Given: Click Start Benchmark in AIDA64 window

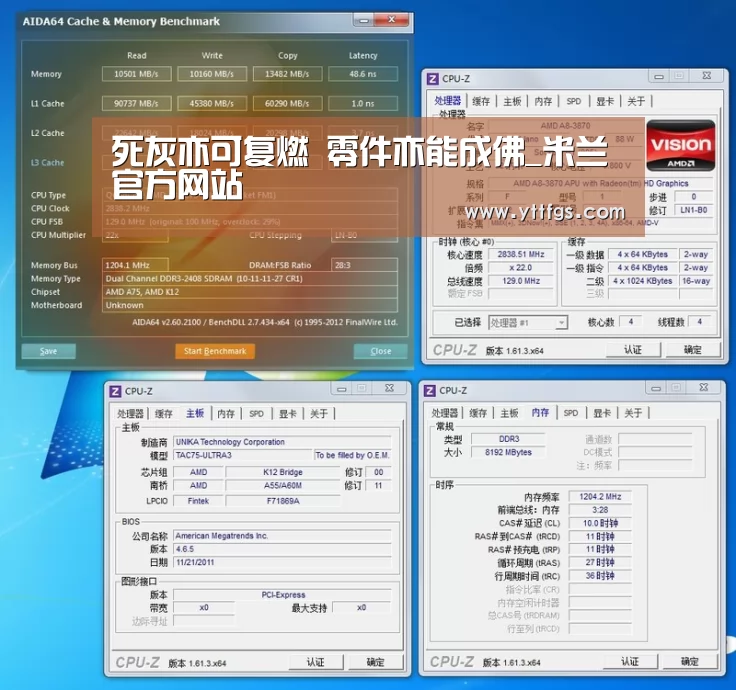Looking at the screenshot, I should coord(215,351).
